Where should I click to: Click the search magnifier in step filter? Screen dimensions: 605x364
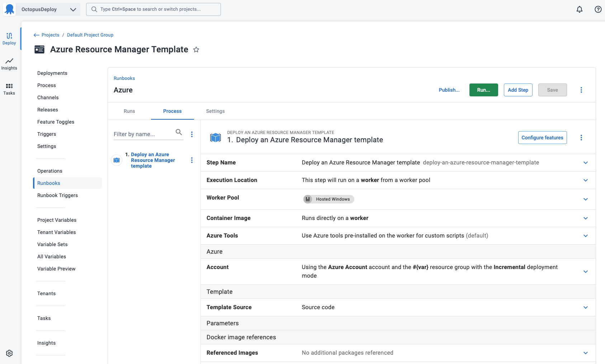tap(179, 132)
